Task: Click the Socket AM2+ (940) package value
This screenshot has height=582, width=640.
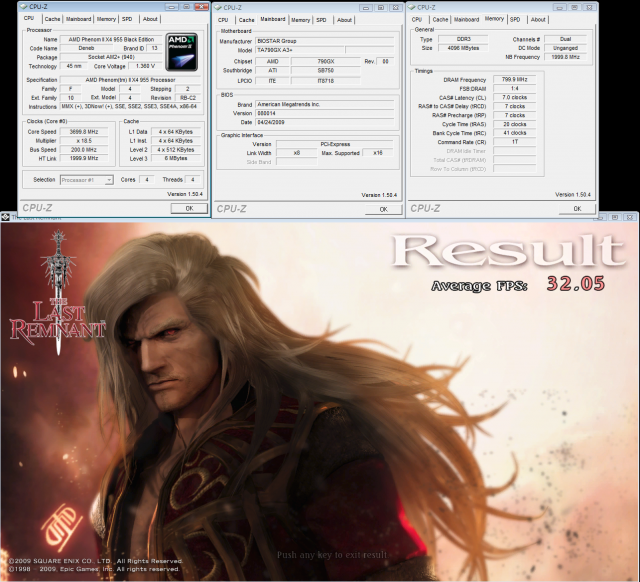Action: 111,57
